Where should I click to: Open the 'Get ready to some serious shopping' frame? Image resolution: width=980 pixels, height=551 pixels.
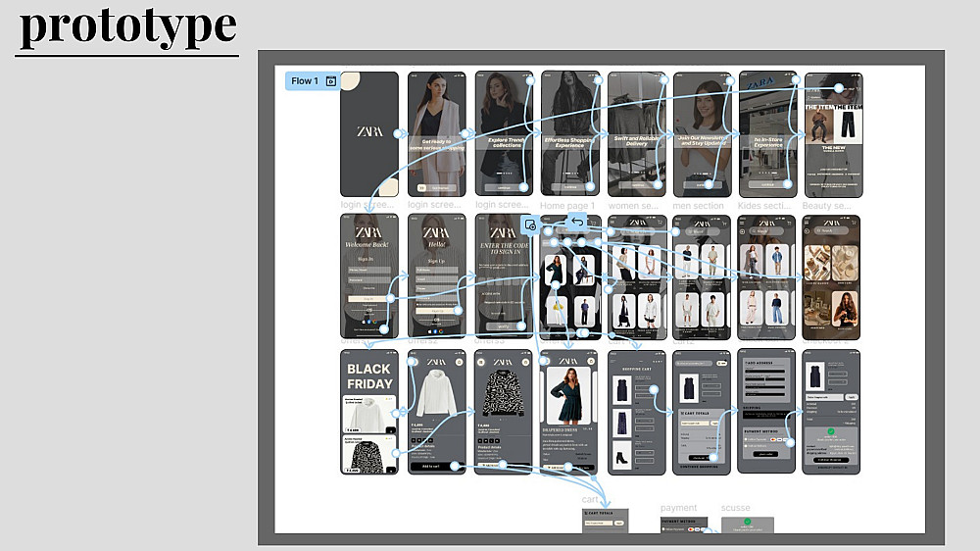(x=437, y=134)
